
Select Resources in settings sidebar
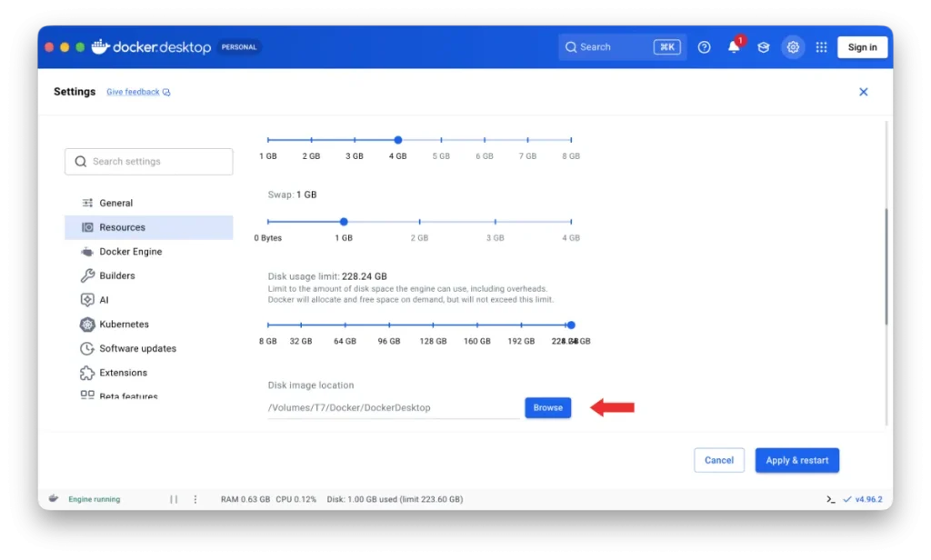(148, 227)
